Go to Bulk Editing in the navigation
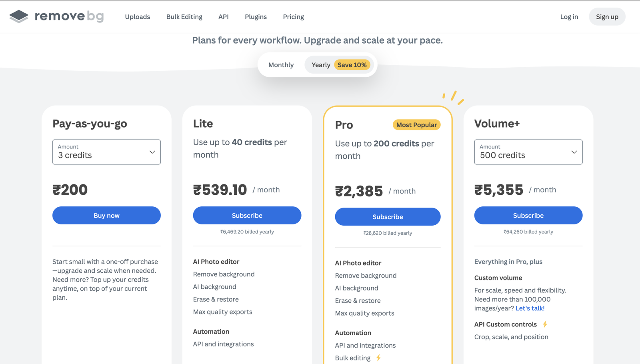640x364 pixels. pos(184,17)
